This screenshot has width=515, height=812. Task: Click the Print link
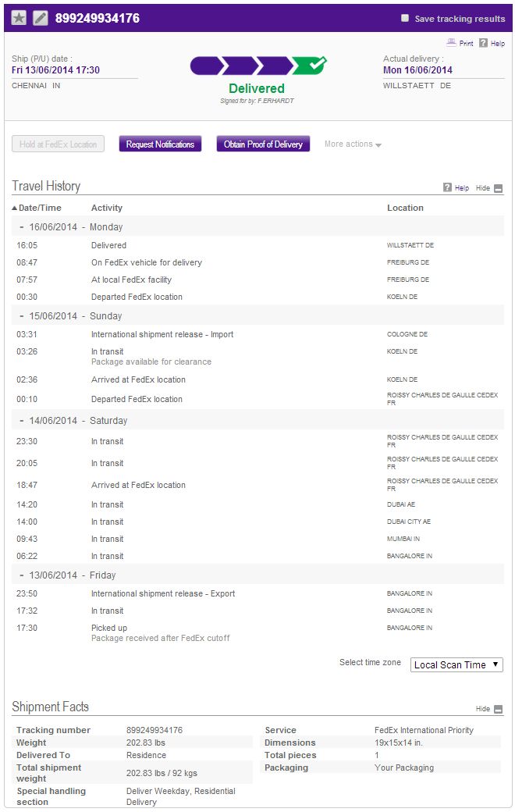tap(466, 44)
